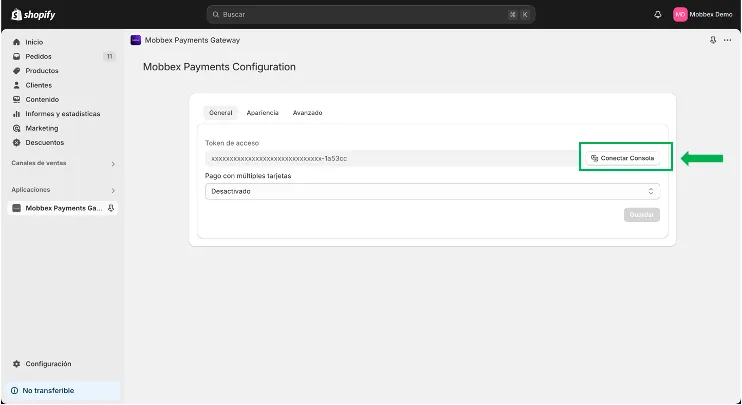Click Canales de ventas heading

tap(39, 163)
